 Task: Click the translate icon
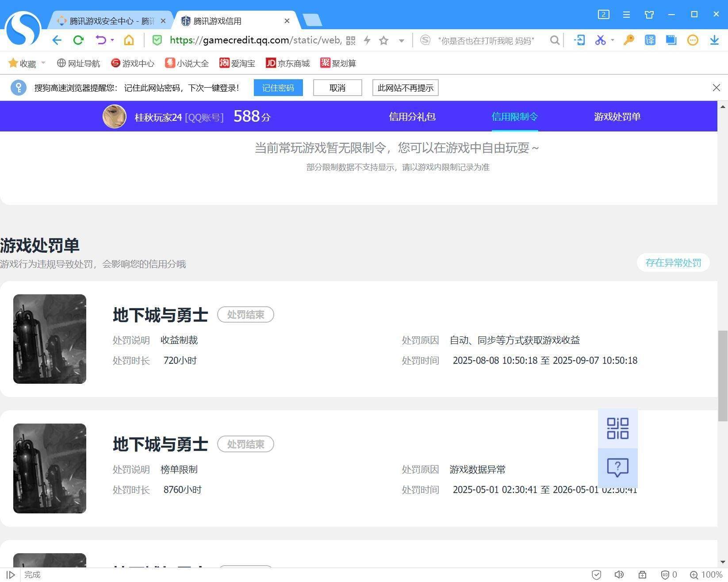tap(650, 40)
